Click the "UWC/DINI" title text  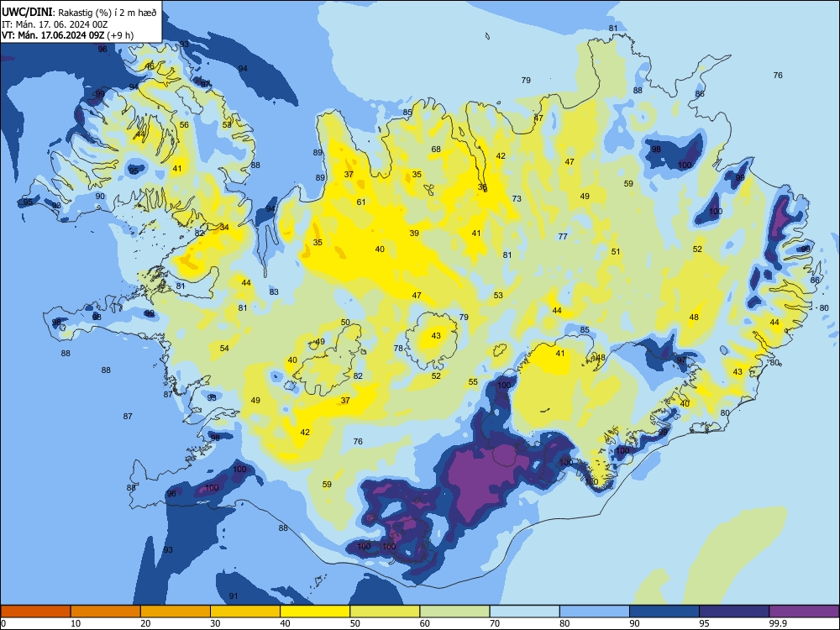tap(27, 13)
